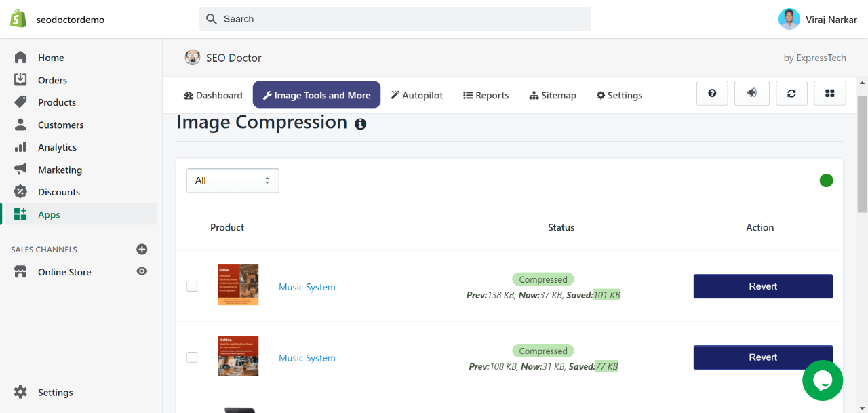Click the Saved 101 KB text
This screenshot has height=413, width=868.
click(594, 295)
